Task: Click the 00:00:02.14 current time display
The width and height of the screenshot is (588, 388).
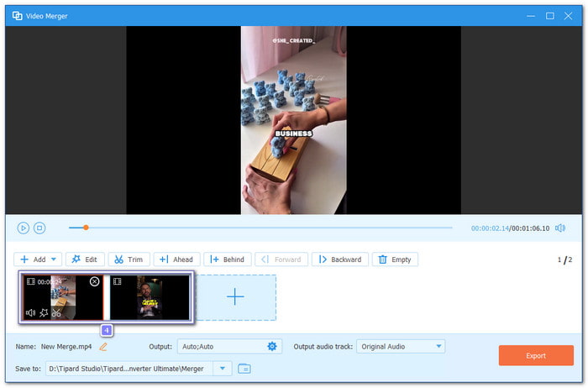Action: pyautogui.click(x=490, y=228)
